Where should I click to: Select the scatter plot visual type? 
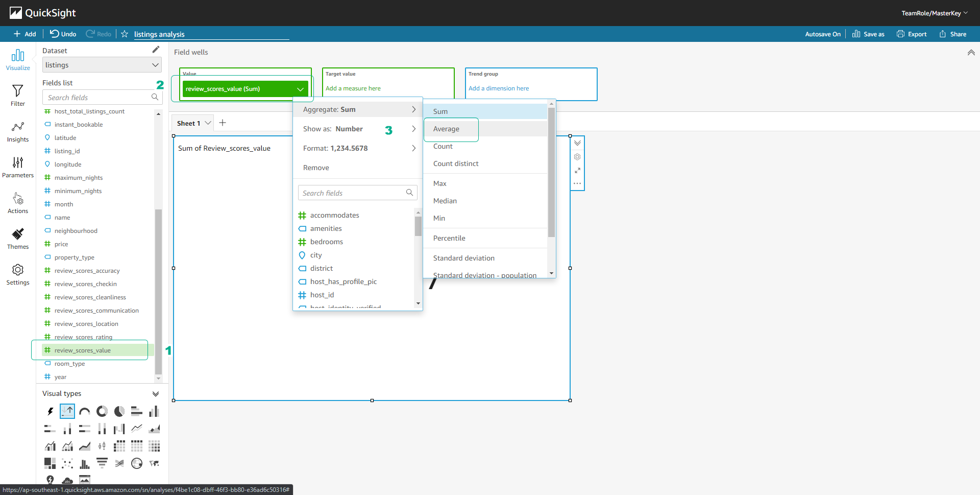pyautogui.click(x=67, y=463)
